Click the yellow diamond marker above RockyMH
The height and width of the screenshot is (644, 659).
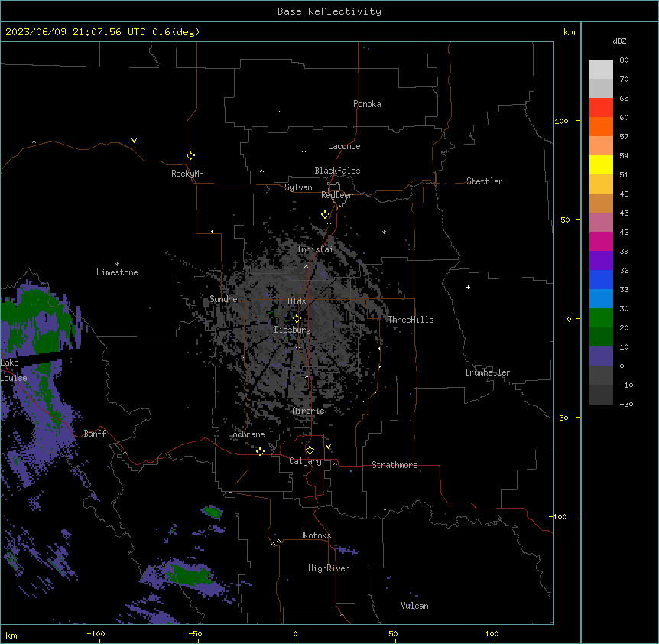pos(190,156)
